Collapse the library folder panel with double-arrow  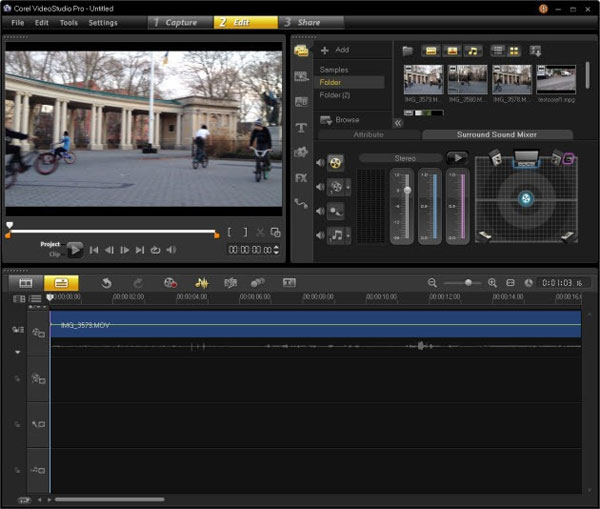pyautogui.click(x=397, y=122)
